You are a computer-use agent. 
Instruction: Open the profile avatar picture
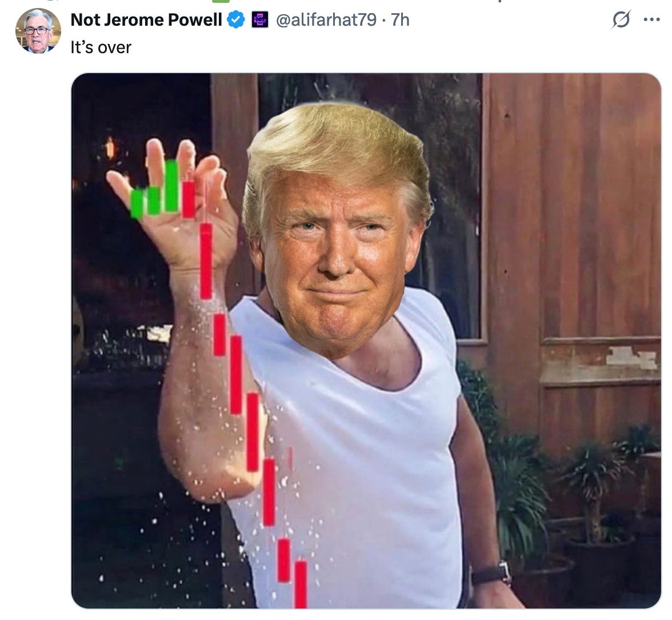point(38,30)
